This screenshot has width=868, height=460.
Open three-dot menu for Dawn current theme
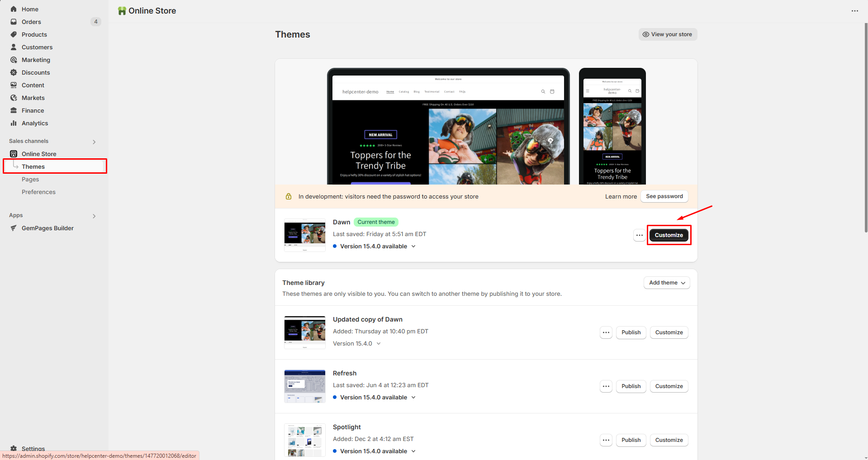click(639, 235)
